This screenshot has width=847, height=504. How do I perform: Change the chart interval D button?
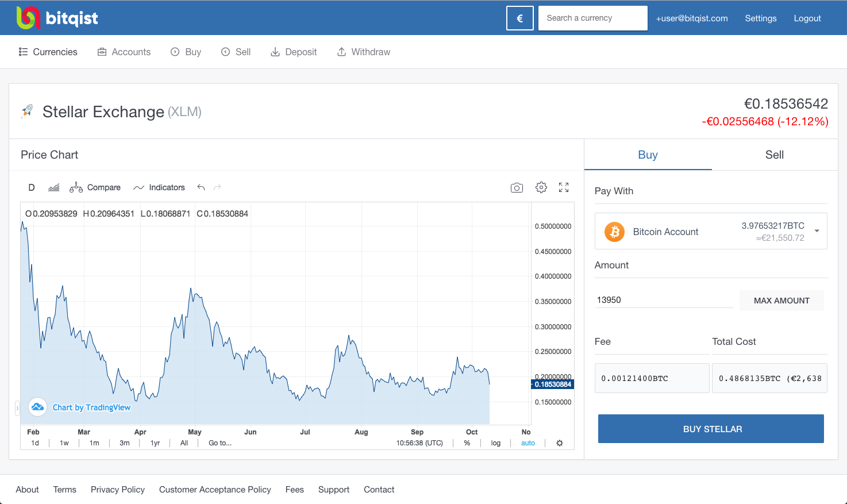[32, 187]
